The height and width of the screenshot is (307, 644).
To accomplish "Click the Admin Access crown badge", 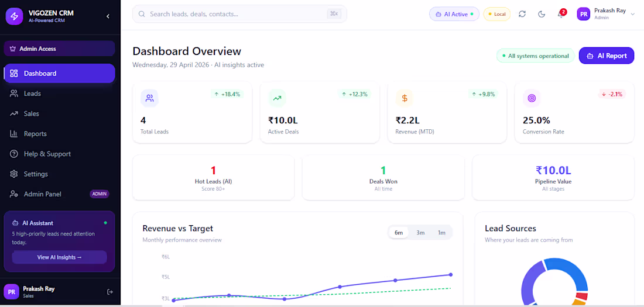I will (x=59, y=49).
